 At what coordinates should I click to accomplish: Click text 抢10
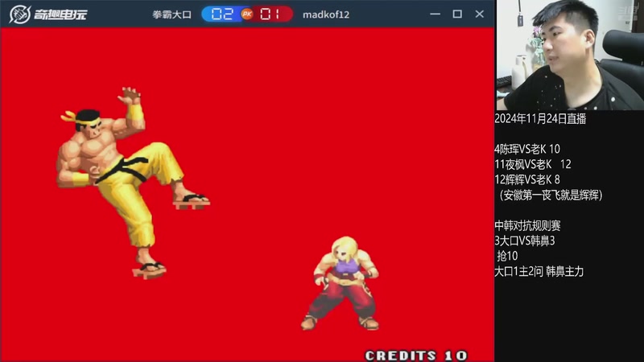point(507,256)
